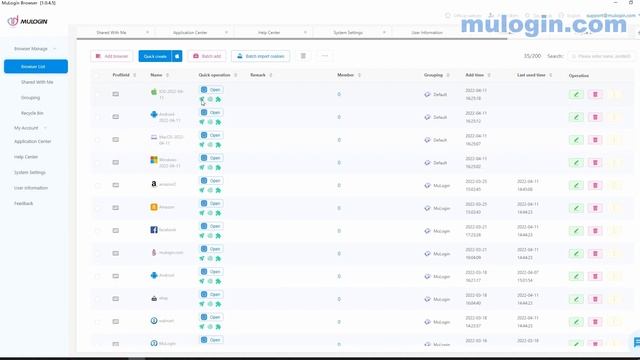
Task: Delete the IOS 2022-04-11 profile
Action: pyautogui.click(x=595, y=94)
